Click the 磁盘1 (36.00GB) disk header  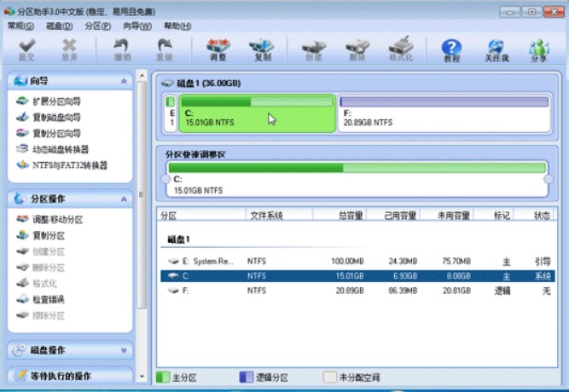tap(201, 84)
